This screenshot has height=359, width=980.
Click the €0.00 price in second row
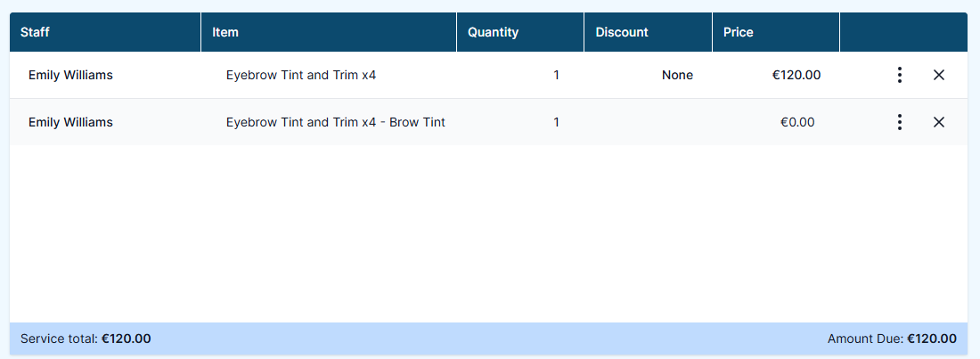pos(797,122)
